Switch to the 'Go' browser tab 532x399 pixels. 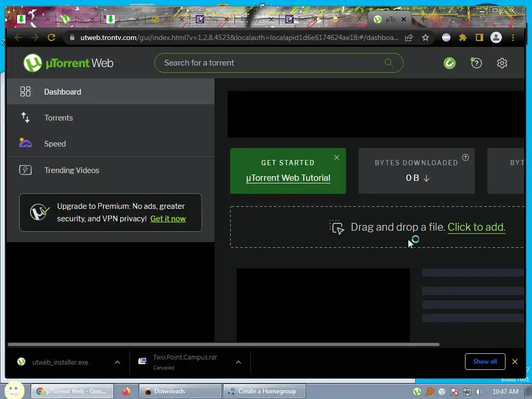[345, 19]
